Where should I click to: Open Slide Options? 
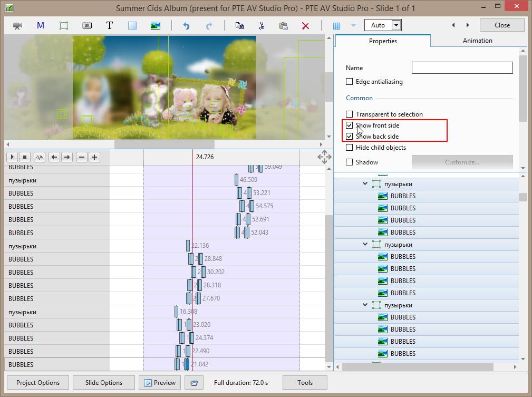tap(104, 383)
